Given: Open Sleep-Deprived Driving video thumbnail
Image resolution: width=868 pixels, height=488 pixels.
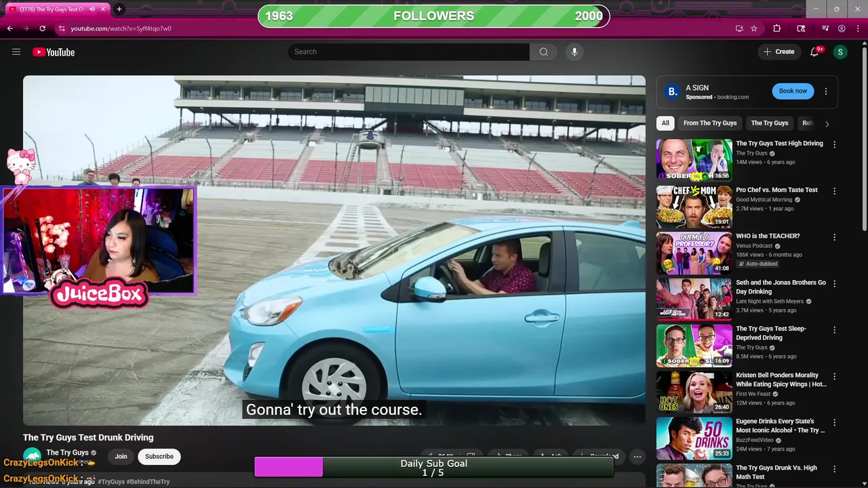Looking at the screenshot, I should 694,346.
